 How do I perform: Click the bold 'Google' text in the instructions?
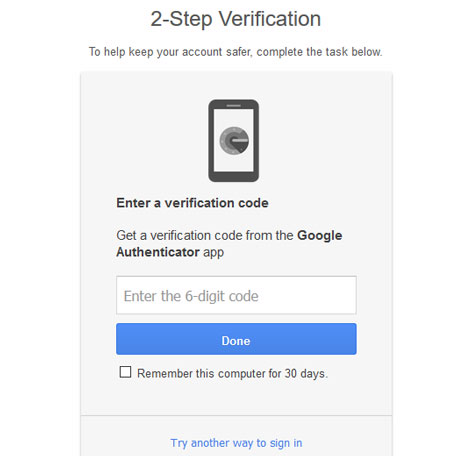319,236
